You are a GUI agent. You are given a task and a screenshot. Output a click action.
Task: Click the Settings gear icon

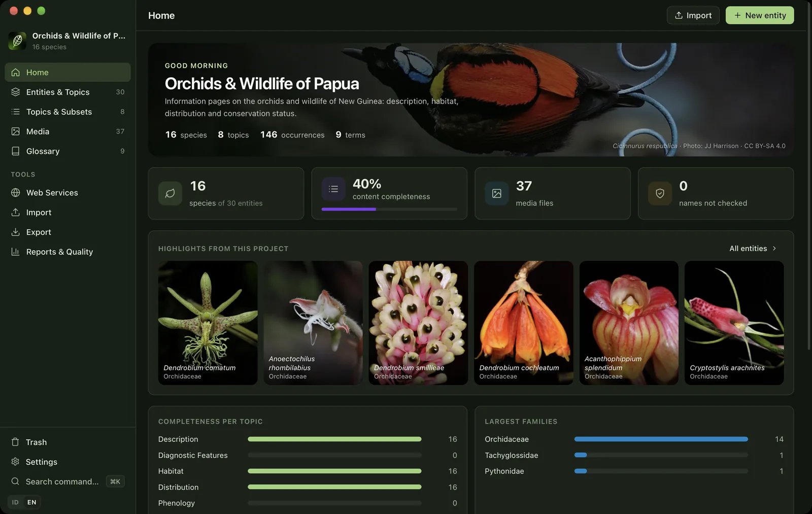tap(15, 462)
